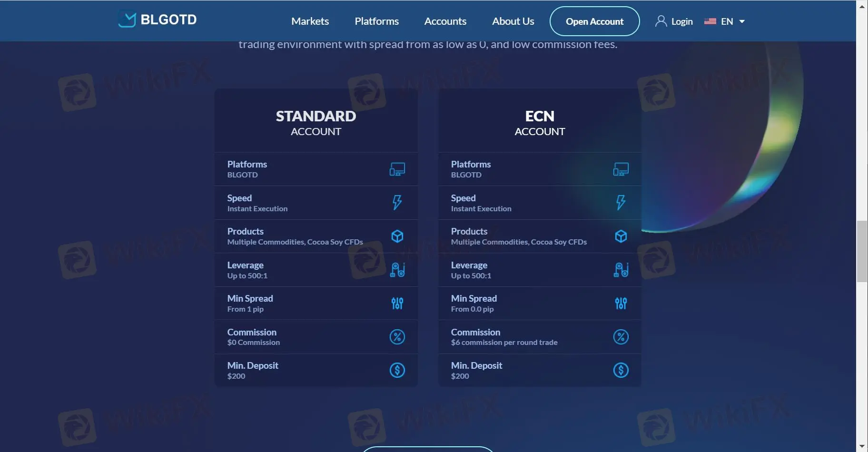
Task: Select the cube Products icon in Standard column
Action: (x=397, y=236)
